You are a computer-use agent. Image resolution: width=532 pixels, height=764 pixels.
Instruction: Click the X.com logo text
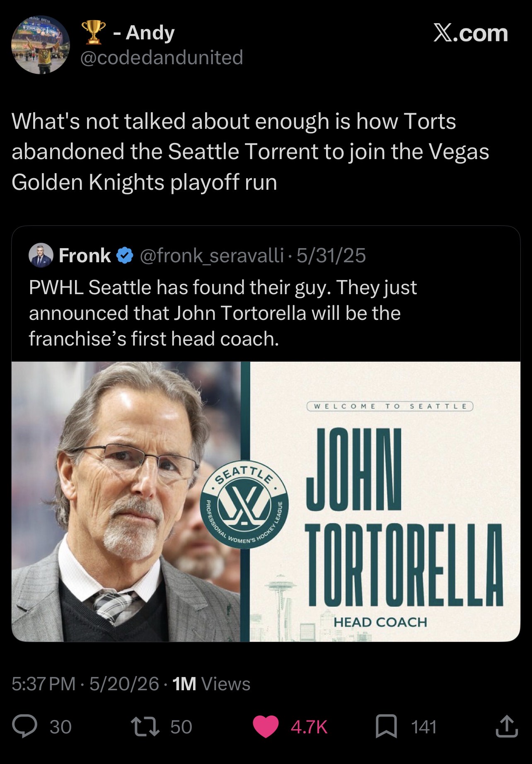471,33
